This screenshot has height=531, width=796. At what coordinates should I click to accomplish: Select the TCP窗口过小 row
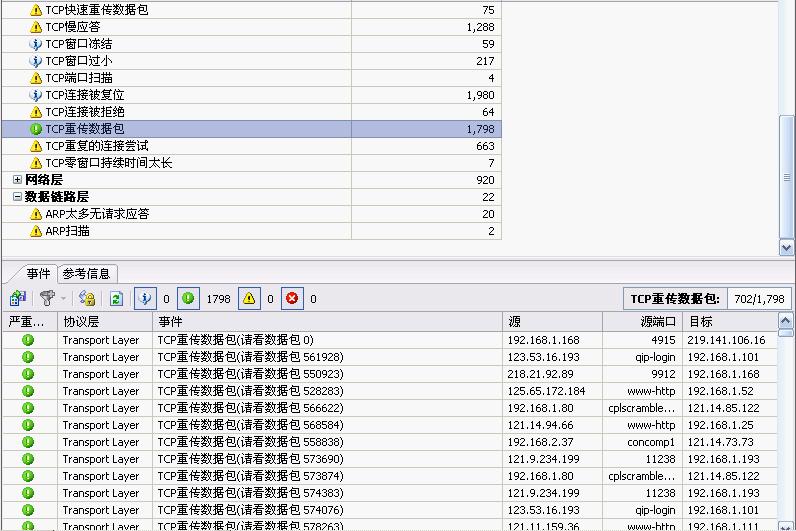point(252,61)
